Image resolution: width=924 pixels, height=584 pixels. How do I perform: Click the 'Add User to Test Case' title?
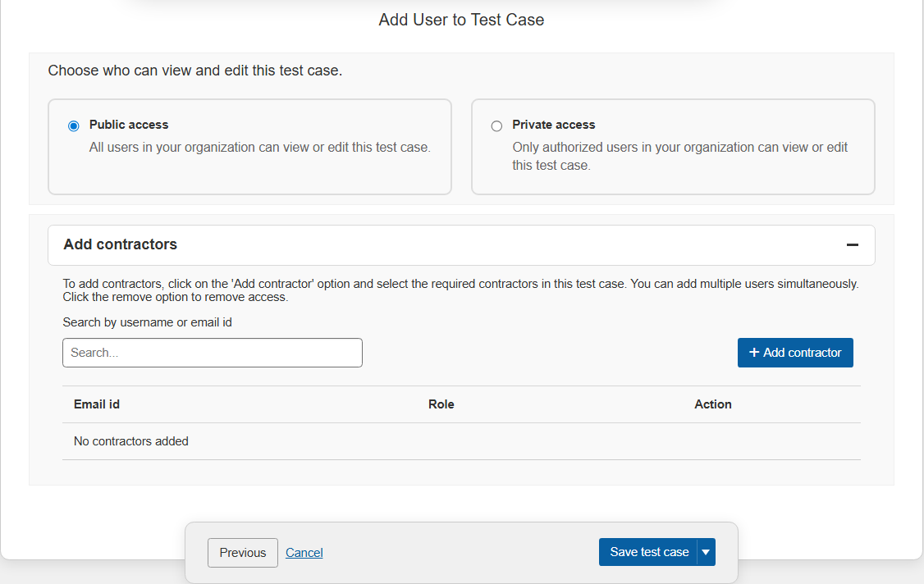coord(461,20)
